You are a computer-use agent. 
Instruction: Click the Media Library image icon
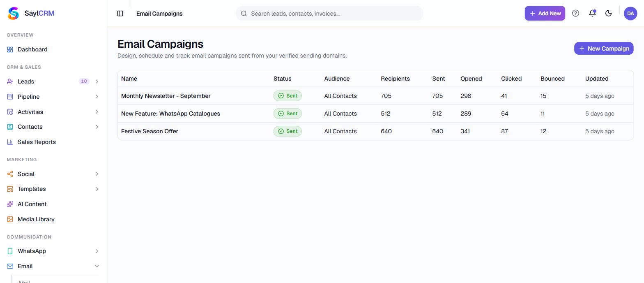click(x=10, y=219)
